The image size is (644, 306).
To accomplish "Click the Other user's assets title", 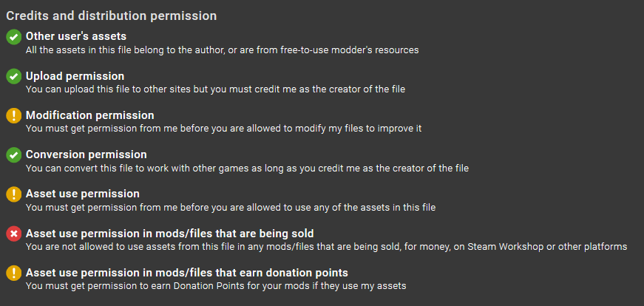I will pyautogui.click(x=76, y=36).
